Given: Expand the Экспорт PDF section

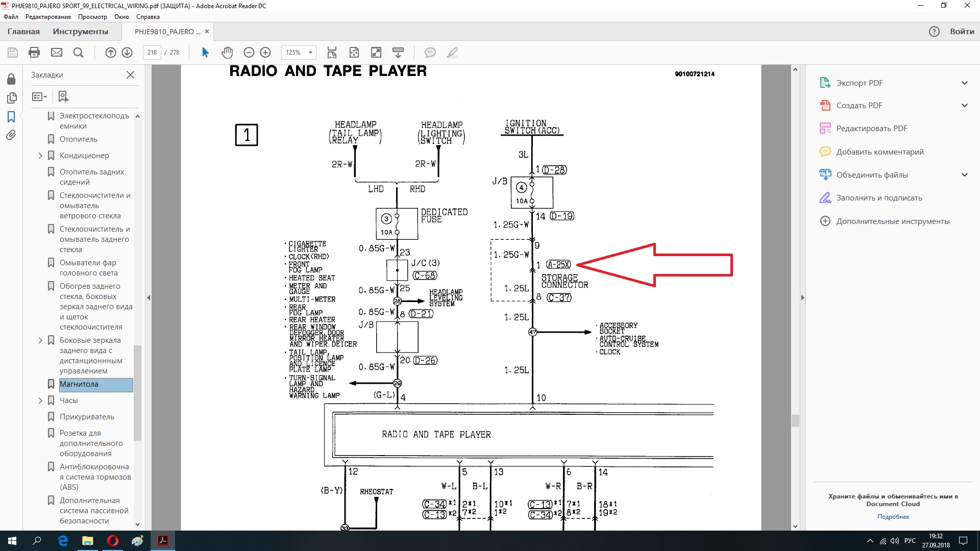Looking at the screenshot, I should click(x=964, y=83).
